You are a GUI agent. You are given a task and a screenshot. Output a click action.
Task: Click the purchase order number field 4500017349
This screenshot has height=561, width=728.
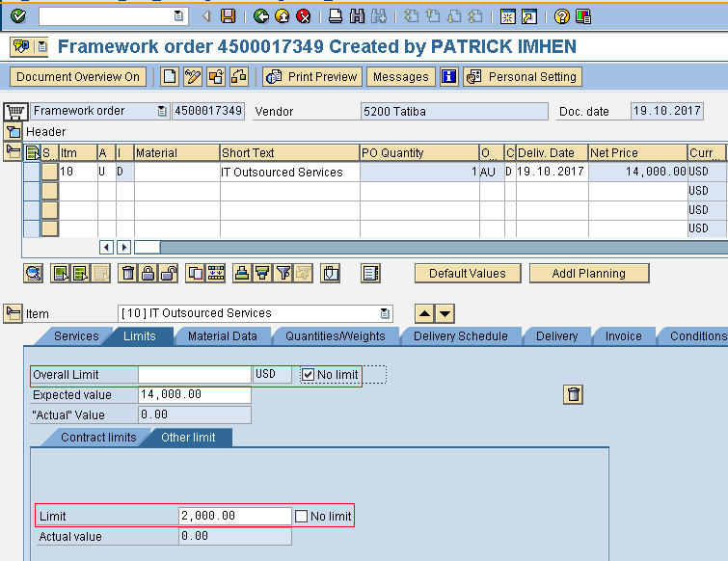[208, 112]
